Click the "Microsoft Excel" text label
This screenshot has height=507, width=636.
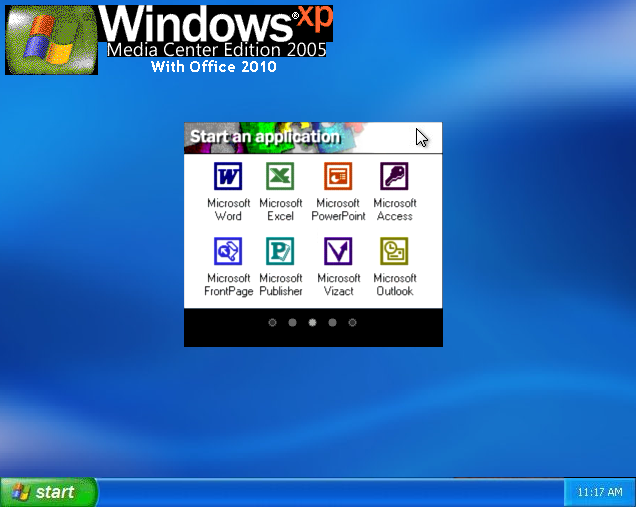pos(281,209)
